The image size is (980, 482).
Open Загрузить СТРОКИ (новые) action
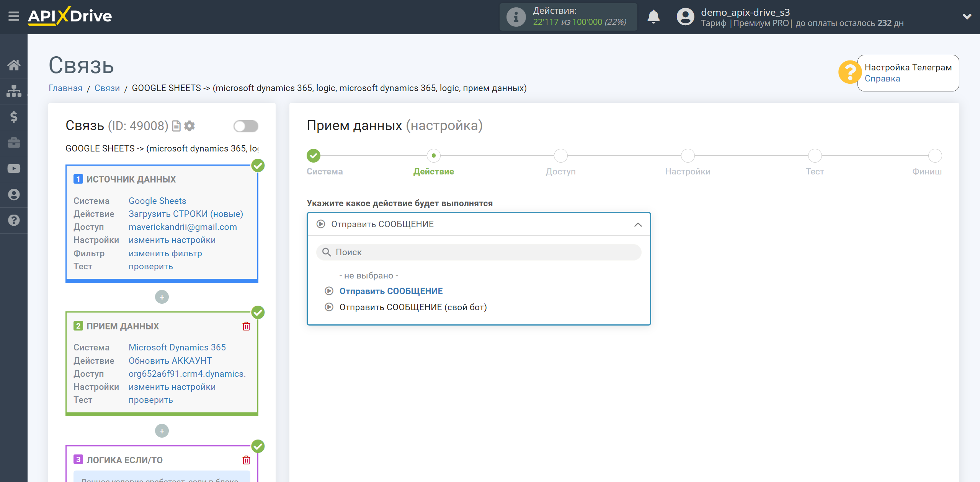pos(186,214)
